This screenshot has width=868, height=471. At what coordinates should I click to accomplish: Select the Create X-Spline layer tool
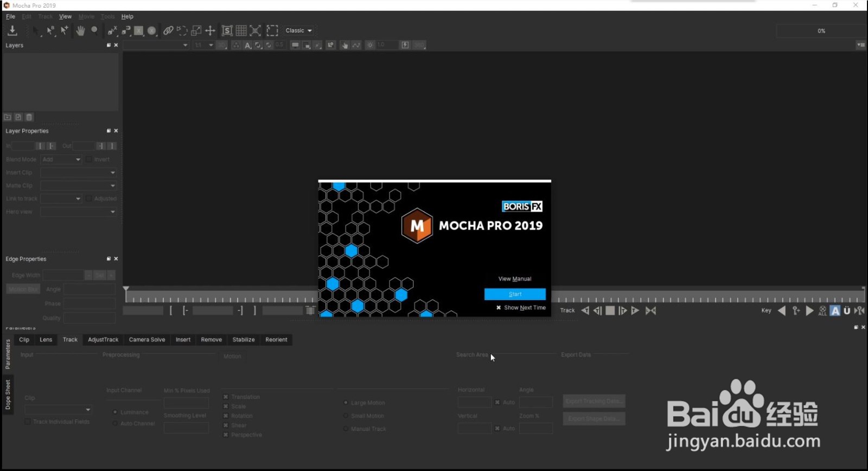112,30
